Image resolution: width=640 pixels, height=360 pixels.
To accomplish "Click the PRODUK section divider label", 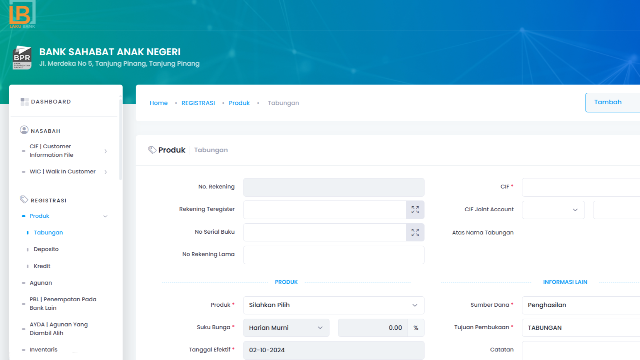I will [x=286, y=282].
